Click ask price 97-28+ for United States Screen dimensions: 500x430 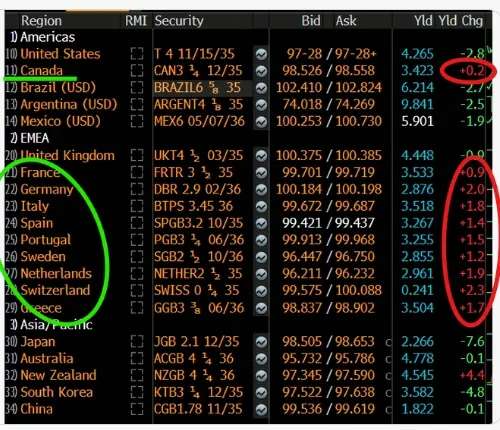coord(356,54)
